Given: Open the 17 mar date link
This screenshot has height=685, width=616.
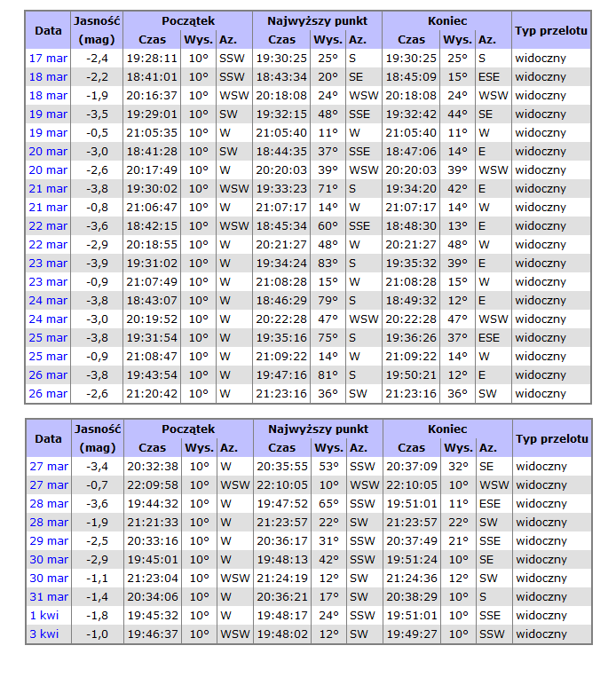Looking at the screenshot, I should 48,59.
